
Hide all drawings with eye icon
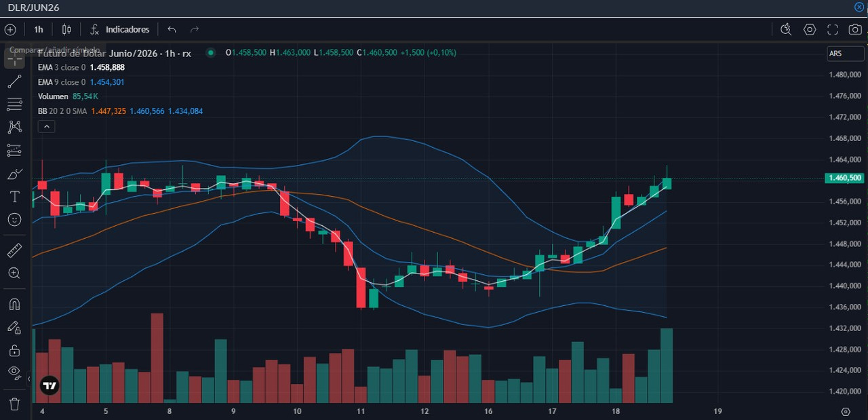(14, 372)
